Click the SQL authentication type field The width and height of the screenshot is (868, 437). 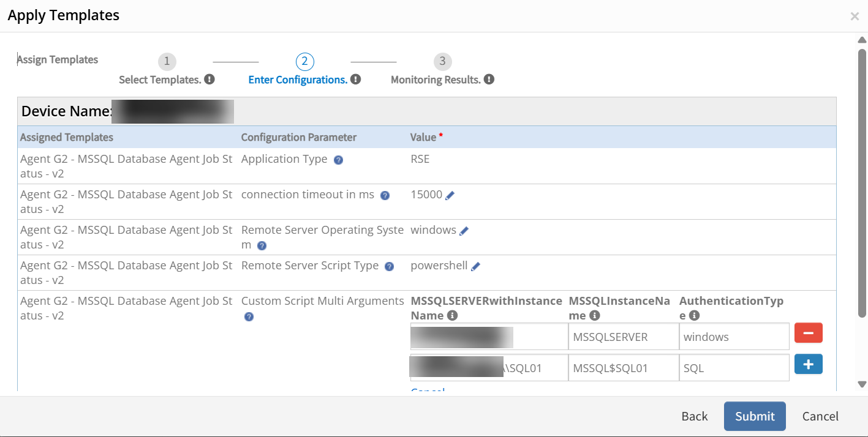click(x=733, y=368)
